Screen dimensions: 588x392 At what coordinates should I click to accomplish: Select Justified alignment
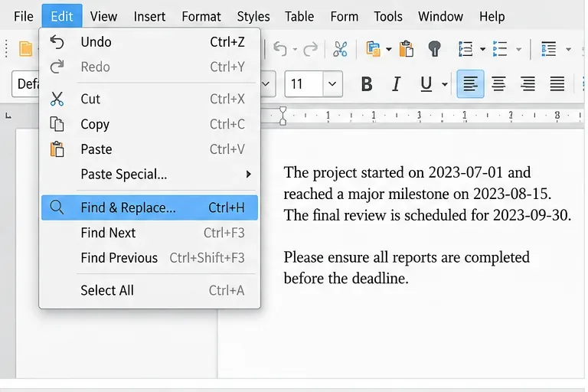pos(557,83)
